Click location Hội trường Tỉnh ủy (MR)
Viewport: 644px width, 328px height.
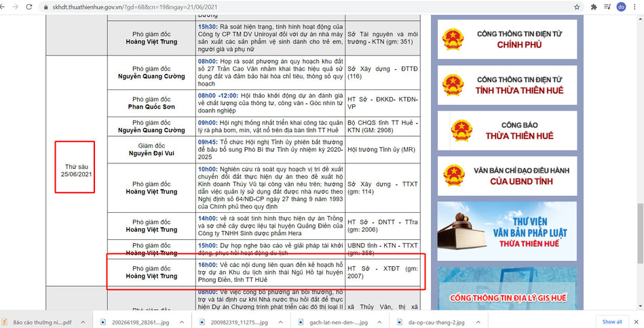[x=383, y=150]
